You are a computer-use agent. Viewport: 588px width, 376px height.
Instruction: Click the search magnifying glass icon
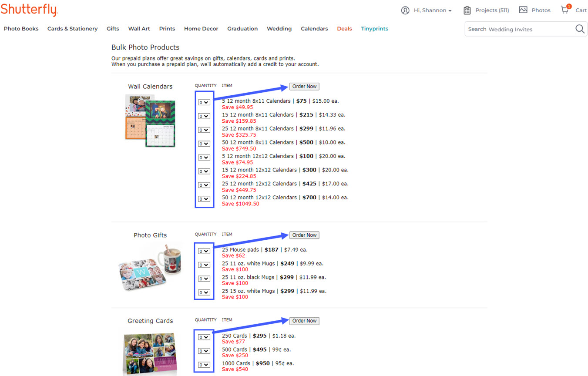(x=580, y=29)
